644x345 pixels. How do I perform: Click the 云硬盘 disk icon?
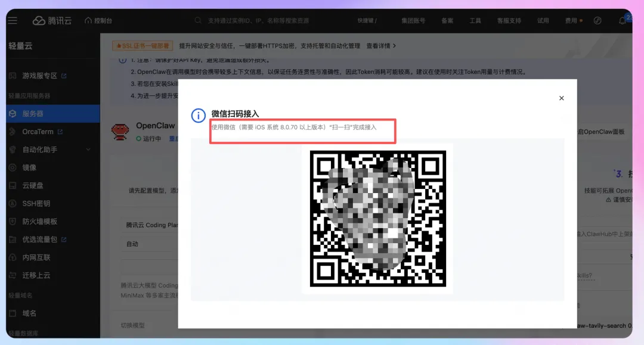13,185
